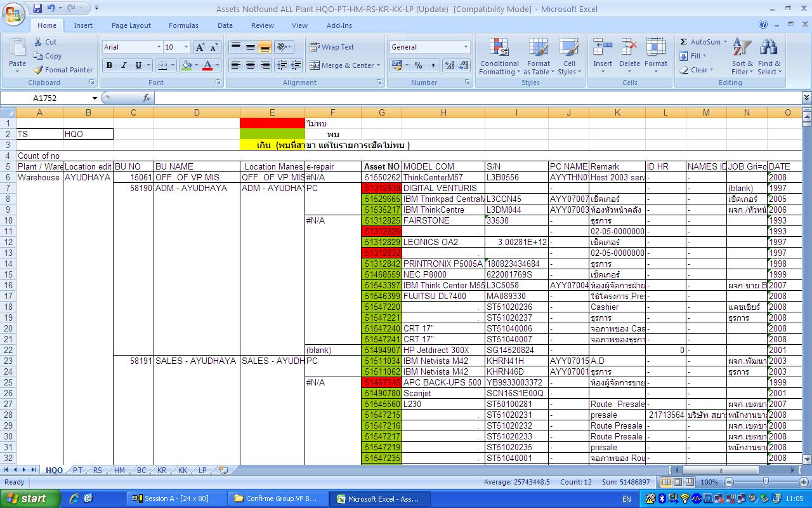Insert a function via fx button
The image size is (812, 508).
pyautogui.click(x=147, y=98)
